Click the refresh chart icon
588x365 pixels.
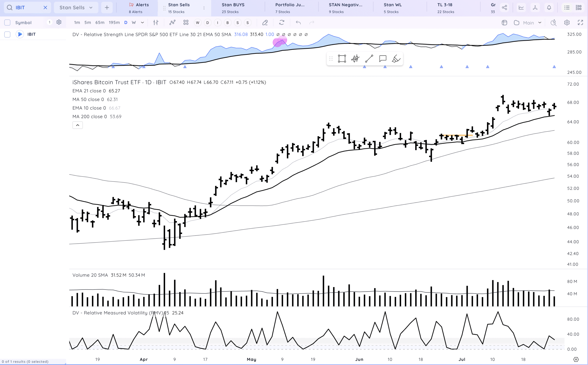click(282, 23)
